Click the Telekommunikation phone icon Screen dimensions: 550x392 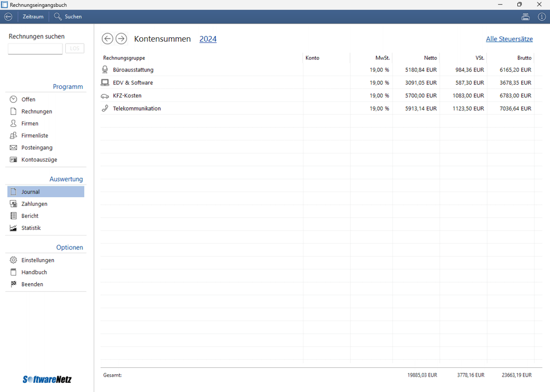[x=105, y=108]
